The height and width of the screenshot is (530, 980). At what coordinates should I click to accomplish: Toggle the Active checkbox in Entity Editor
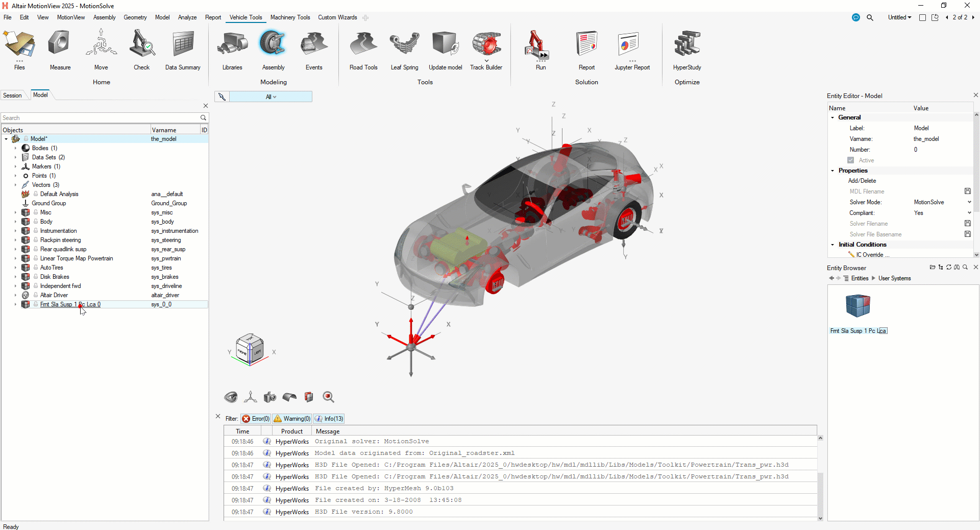(850, 160)
